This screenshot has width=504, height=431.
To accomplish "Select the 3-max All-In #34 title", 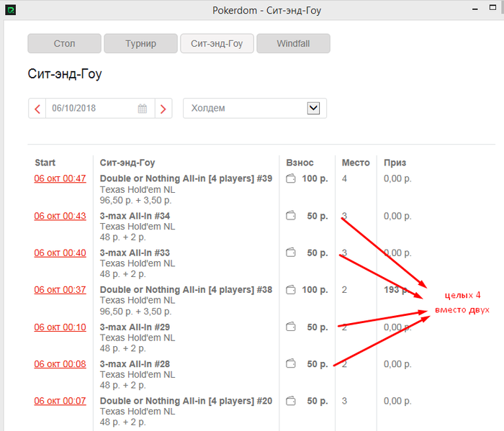I will point(135,216).
